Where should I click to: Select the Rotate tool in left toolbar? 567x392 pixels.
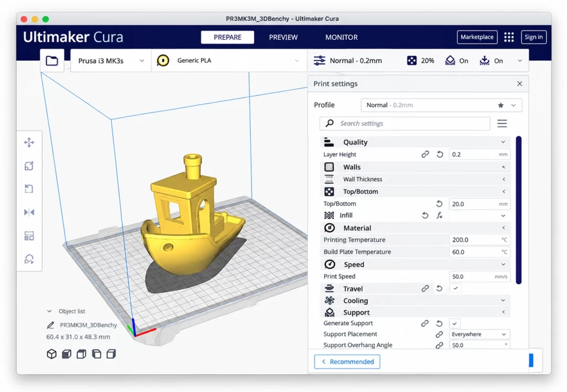(29, 189)
